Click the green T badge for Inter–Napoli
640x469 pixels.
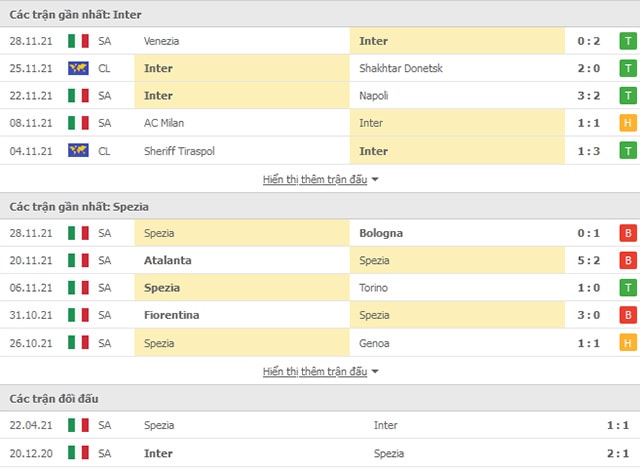click(x=628, y=96)
